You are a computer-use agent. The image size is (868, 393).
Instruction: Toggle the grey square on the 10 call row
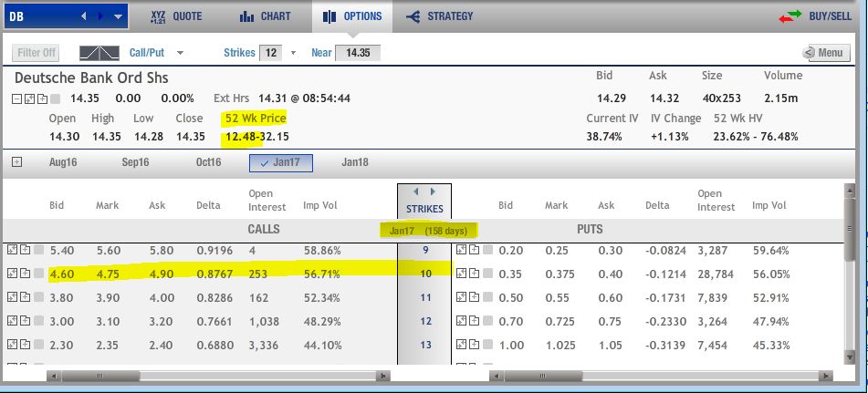coord(38,274)
